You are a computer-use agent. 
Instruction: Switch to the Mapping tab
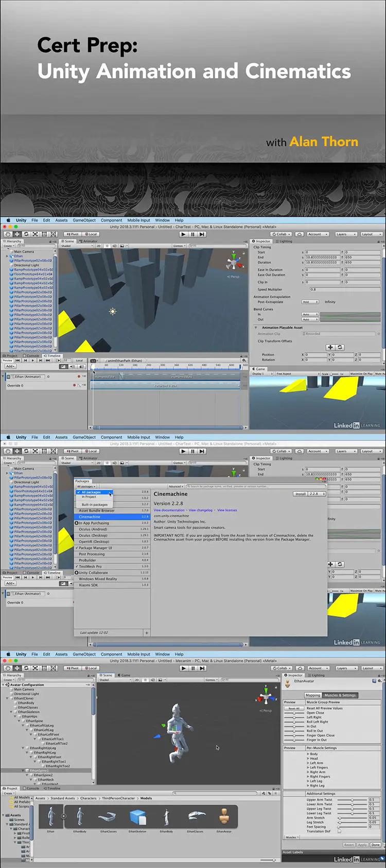[313, 695]
